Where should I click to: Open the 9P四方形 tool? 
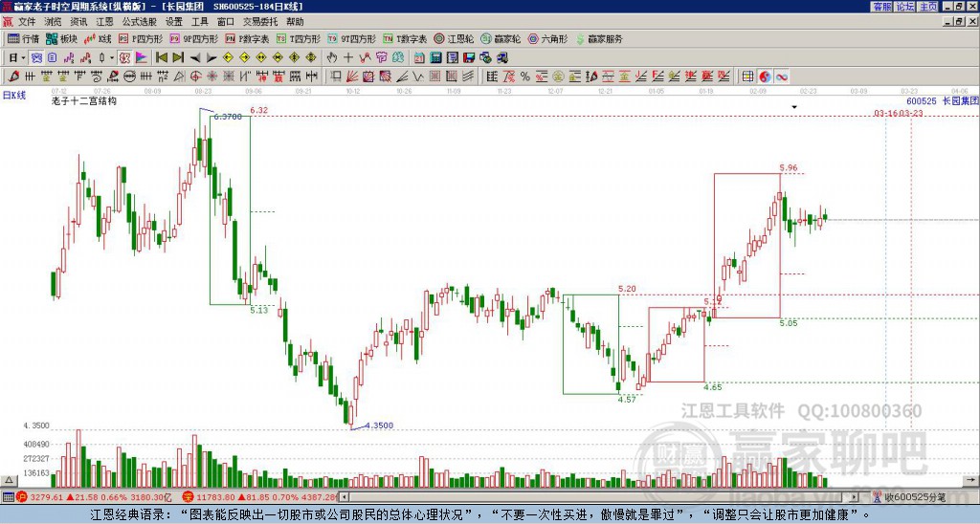click(194, 38)
